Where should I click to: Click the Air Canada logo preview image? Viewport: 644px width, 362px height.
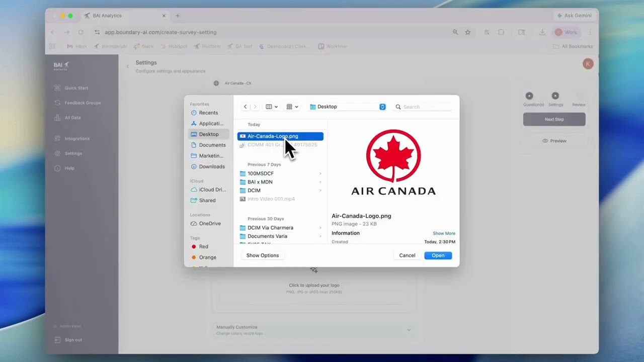393,162
